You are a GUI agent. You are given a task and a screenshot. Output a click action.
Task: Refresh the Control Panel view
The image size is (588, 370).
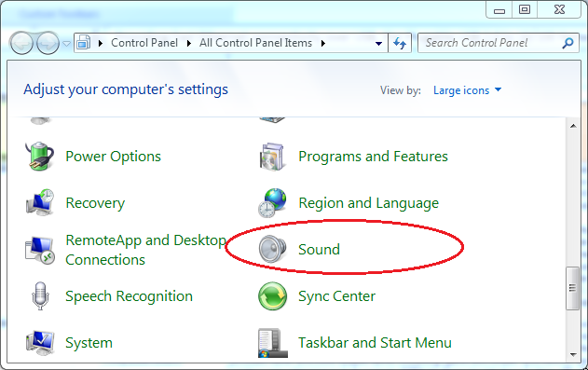click(x=400, y=43)
